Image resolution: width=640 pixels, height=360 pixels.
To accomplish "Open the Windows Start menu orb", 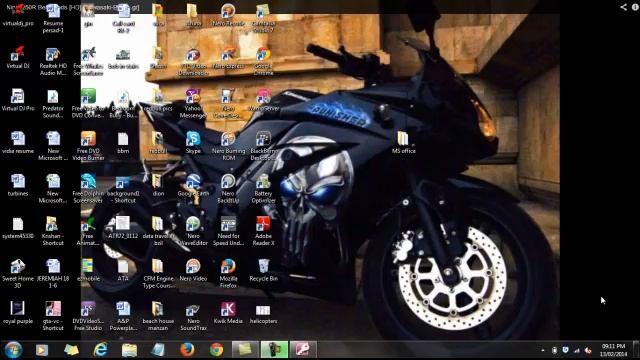I will click(13, 350).
